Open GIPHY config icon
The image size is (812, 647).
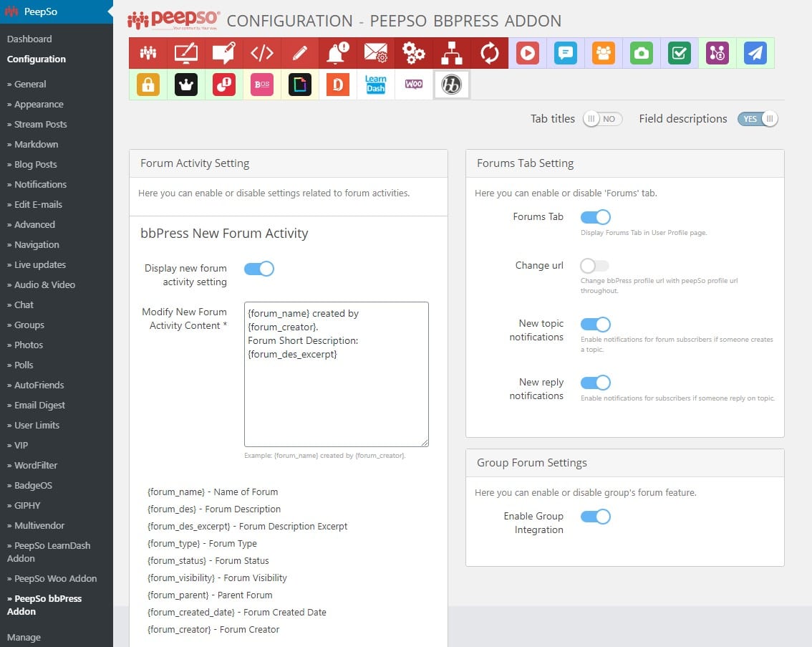pyautogui.click(x=300, y=85)
